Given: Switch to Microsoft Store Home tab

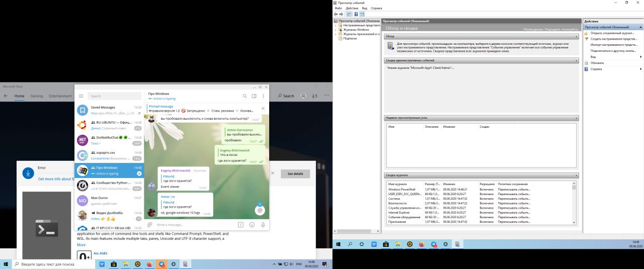Looking at the screenshot, I should point(19,96).
